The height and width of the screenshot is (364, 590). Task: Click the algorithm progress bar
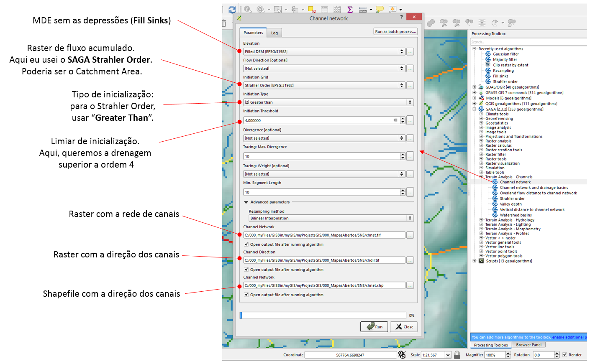pos(323,316)
